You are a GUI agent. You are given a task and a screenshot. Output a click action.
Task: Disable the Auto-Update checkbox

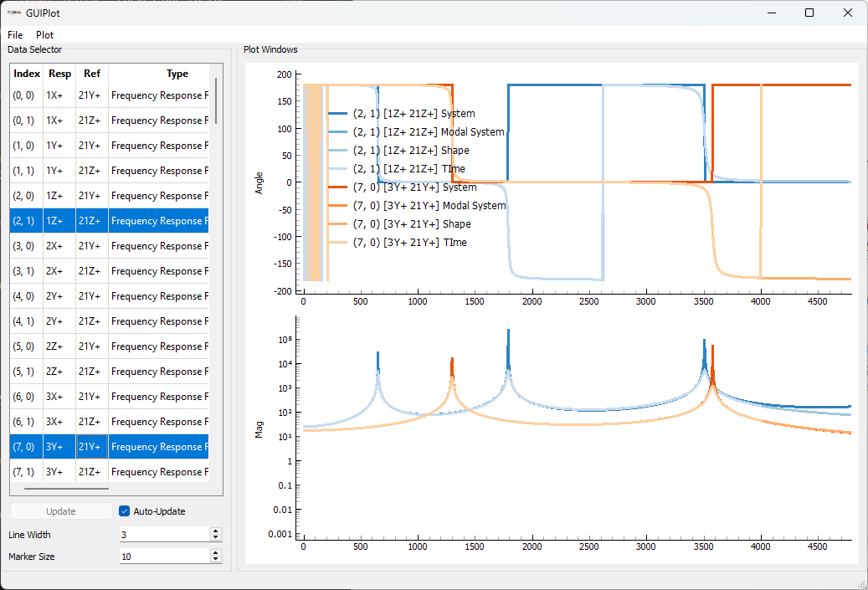(123, 510)
